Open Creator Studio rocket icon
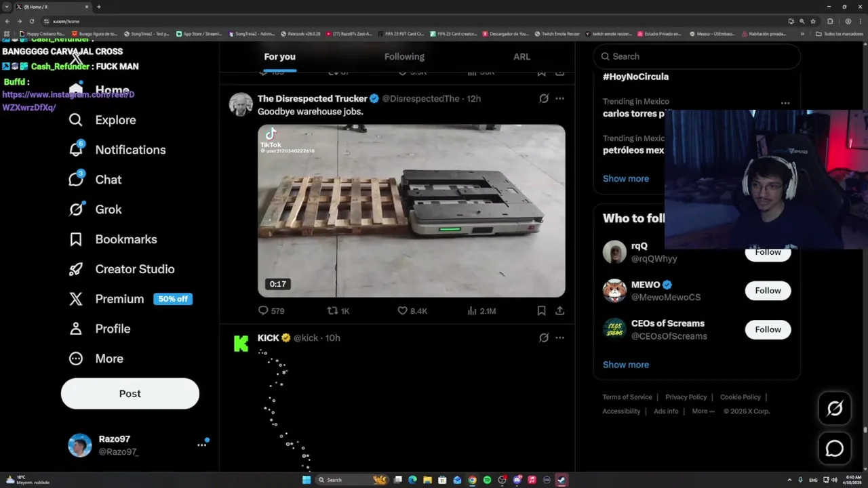This screenshot has height=488, width=868. (x=76, y=269)
